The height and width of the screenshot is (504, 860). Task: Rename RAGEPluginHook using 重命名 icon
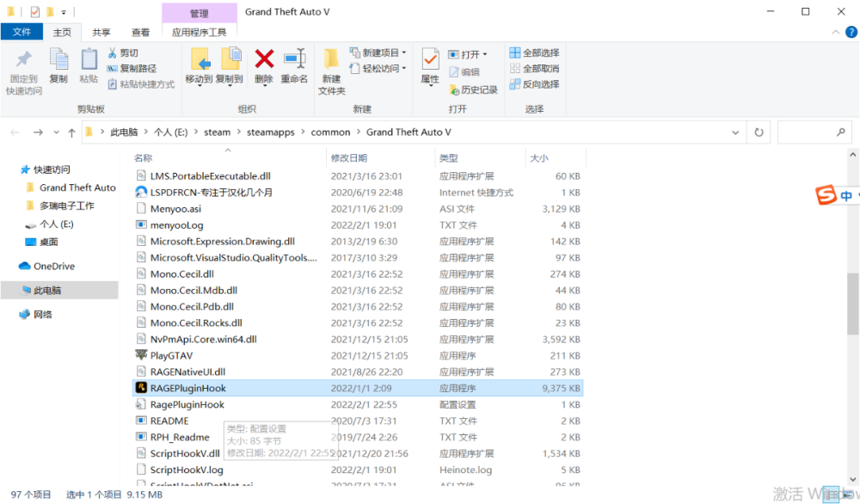tap(293, 67)
